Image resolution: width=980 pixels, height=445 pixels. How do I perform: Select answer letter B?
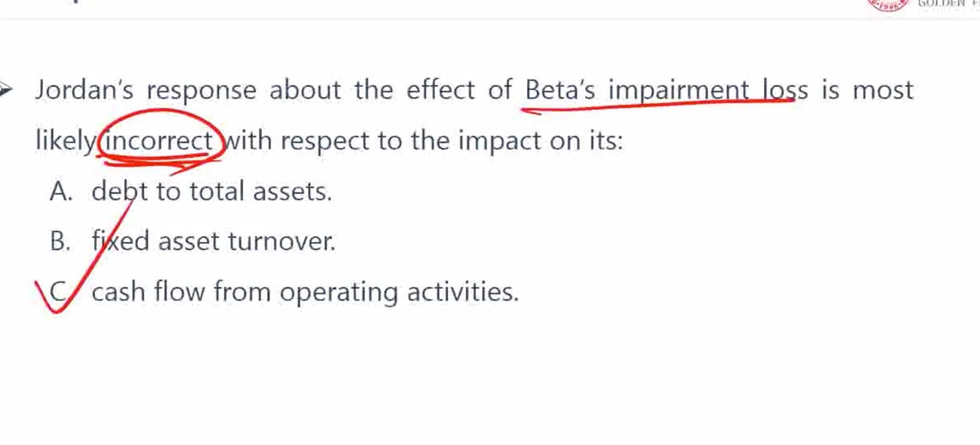(60, 241)
